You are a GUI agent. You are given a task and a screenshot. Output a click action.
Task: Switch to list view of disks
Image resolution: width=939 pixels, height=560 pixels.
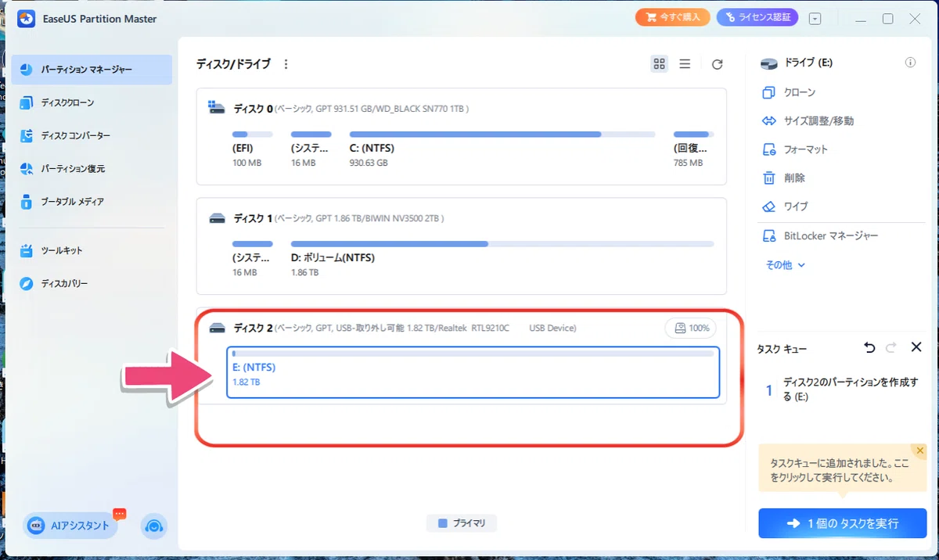(x=685, y=64)
